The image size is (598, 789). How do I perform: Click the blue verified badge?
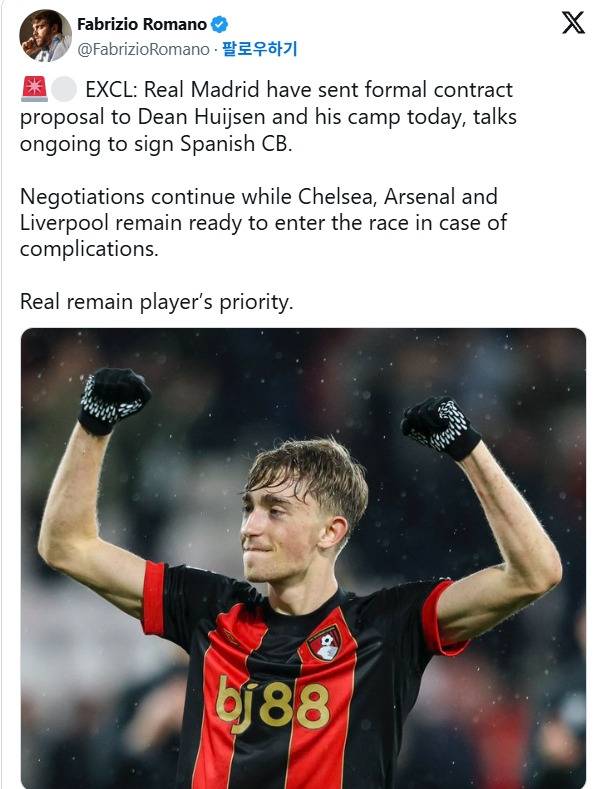219,24
